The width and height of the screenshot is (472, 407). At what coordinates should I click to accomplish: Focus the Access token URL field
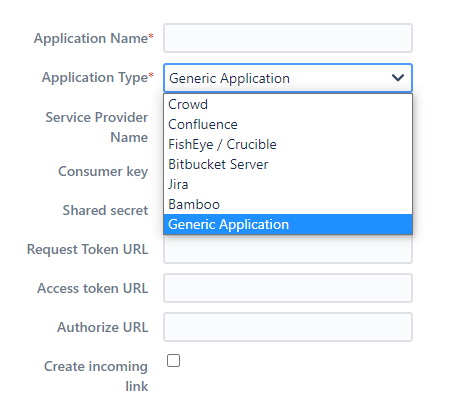click(288, 288)
